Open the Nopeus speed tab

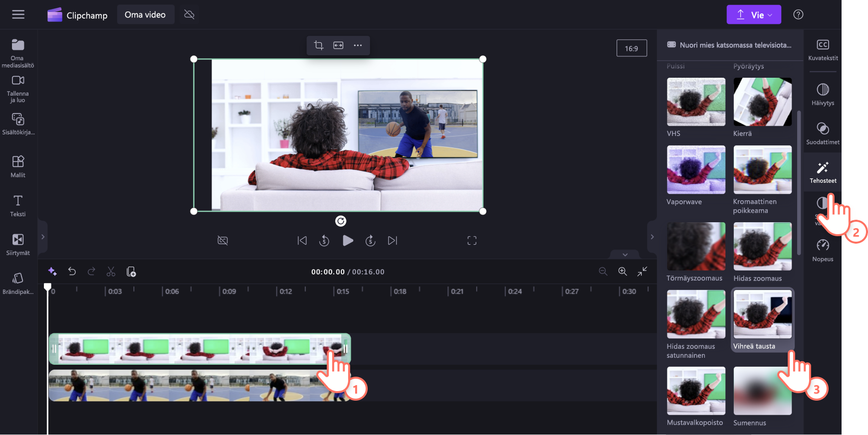[x=823, y=250]
